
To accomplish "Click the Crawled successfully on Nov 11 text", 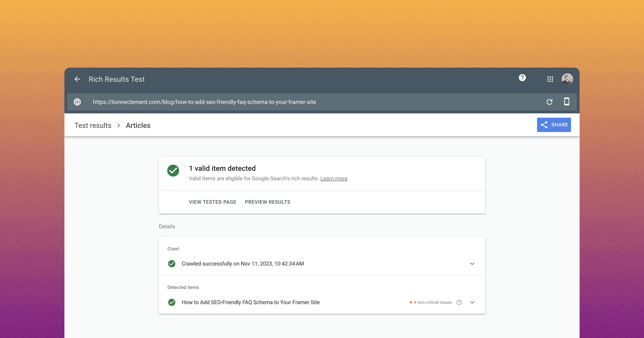I will (x=243, y=264).
